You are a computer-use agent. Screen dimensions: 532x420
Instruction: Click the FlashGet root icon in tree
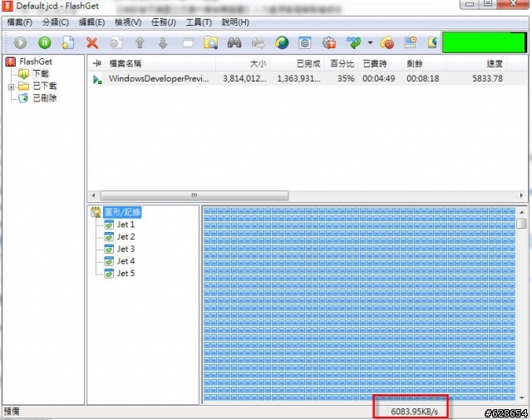(11, 62)
